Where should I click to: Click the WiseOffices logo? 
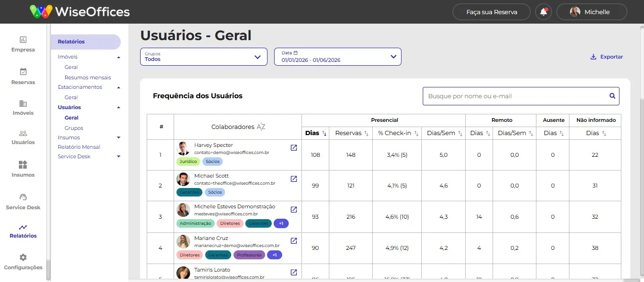pos(80,11)
